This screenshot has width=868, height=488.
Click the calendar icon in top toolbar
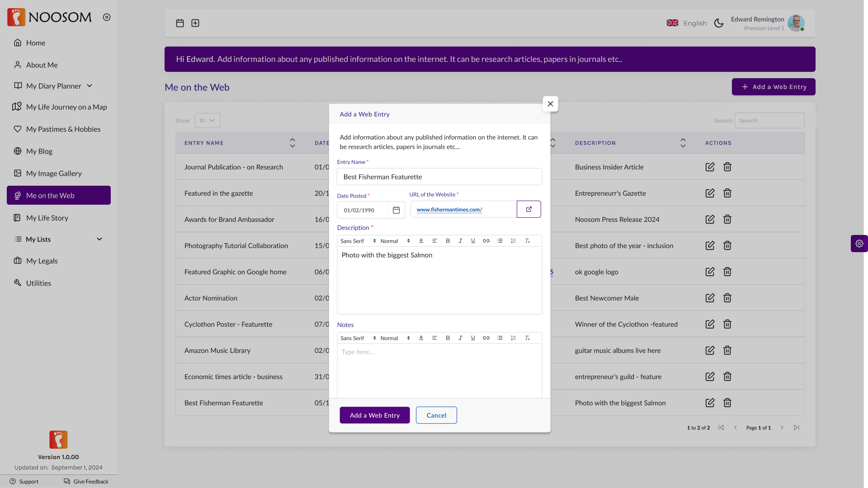pos(180,23)
